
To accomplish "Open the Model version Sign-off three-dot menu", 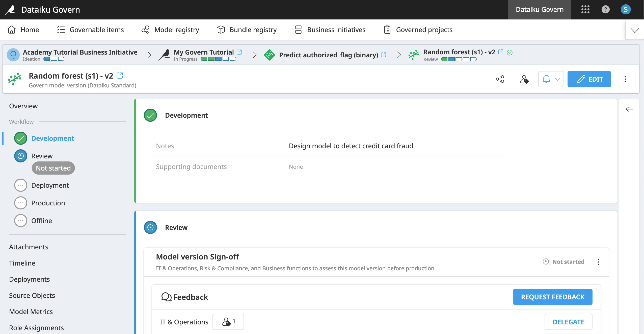I will (x=598, y=262).
